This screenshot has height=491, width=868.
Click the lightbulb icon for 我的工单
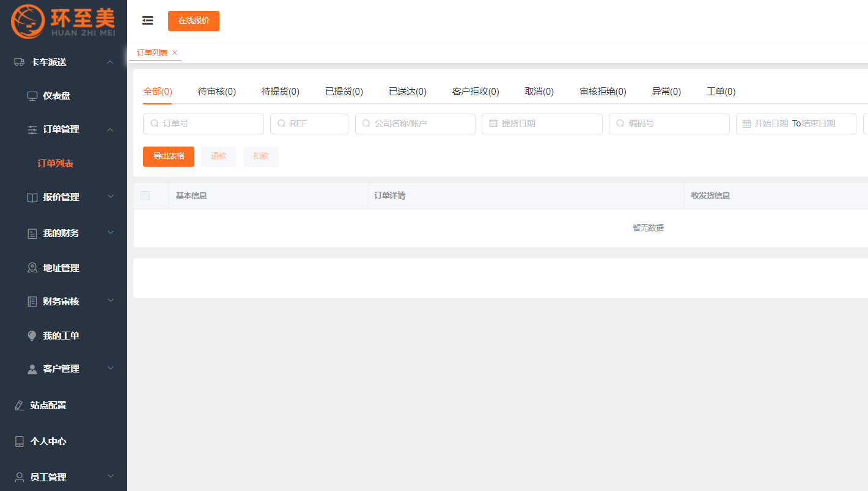[32, 335]
